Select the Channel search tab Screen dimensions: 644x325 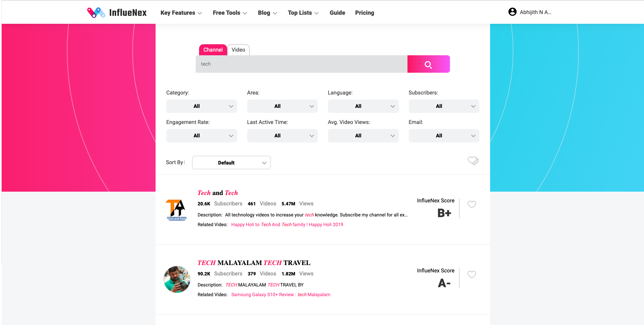[x=213, y=50]
